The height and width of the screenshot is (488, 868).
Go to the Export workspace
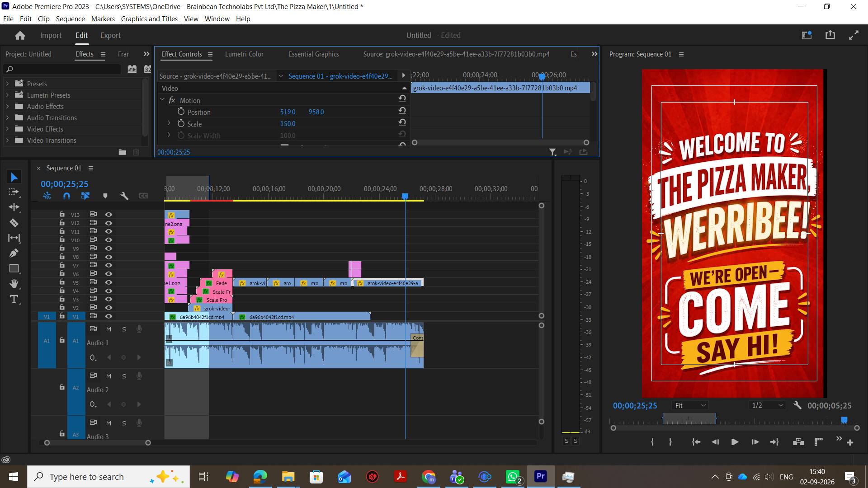(110, 35)
